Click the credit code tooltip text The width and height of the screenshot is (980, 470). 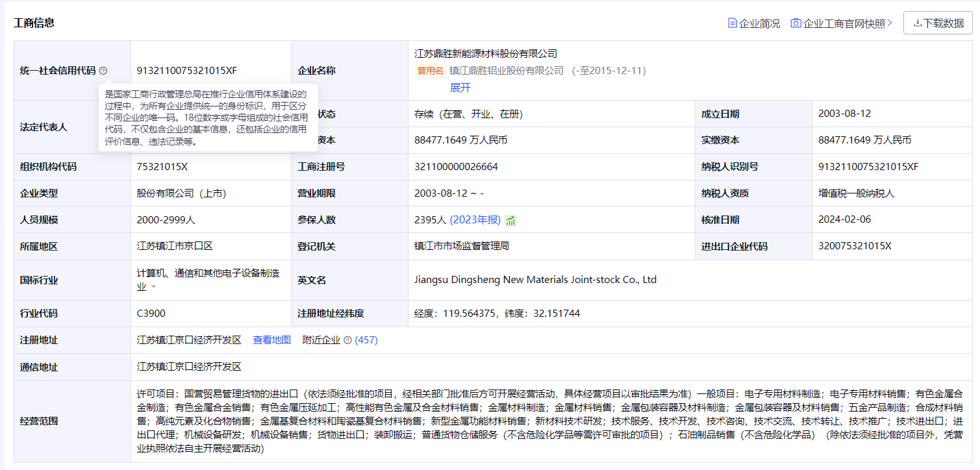(x=207, y=117)
